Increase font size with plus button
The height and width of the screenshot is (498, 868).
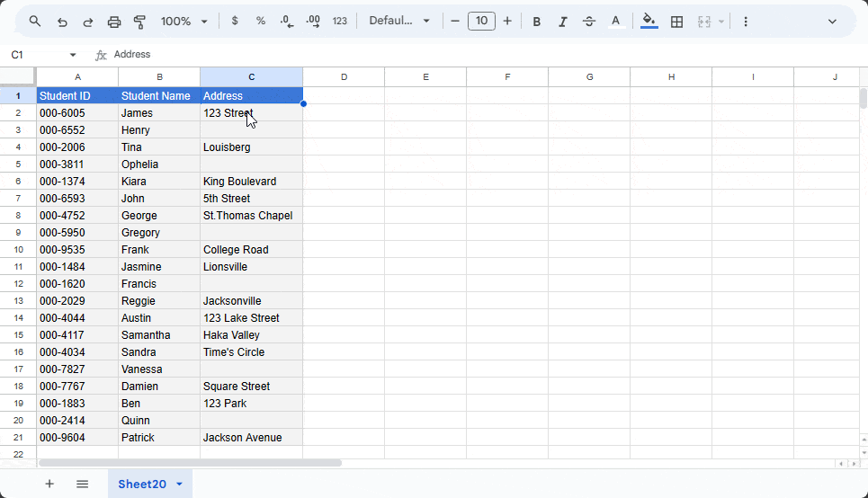[507, 21]
